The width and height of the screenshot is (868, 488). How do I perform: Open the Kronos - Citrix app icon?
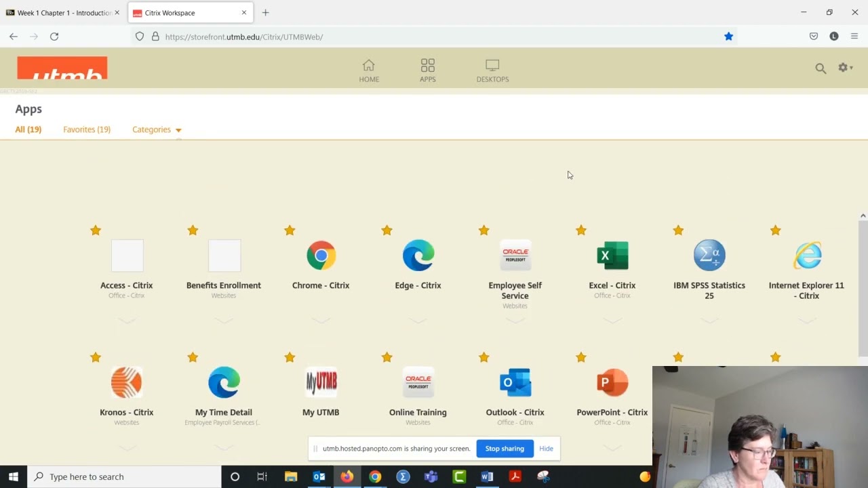click(127, 382)
